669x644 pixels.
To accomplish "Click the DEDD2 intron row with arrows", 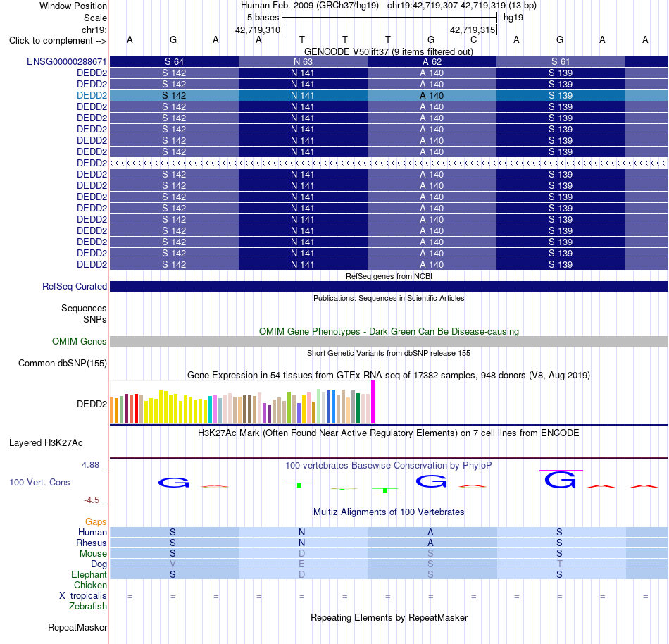I will pyautogui.click(x=389, y=163).
